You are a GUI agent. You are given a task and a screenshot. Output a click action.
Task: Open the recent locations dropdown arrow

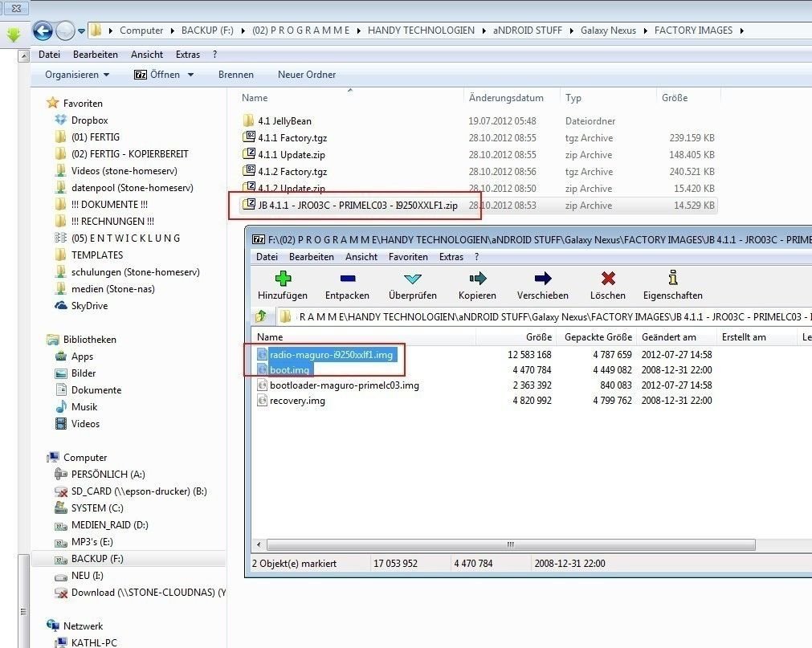click(81, 31)
